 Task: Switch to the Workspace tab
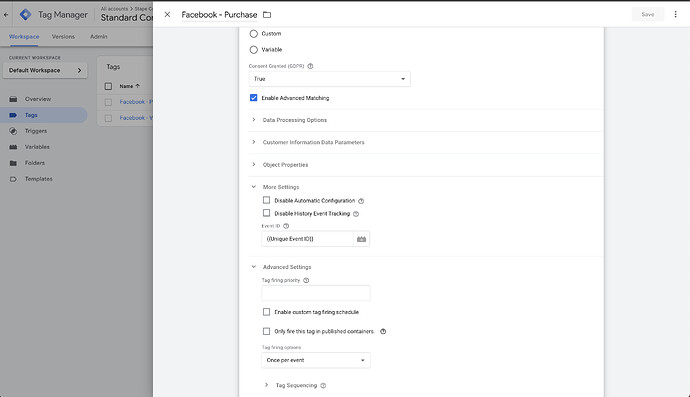[x=24, y=37]
